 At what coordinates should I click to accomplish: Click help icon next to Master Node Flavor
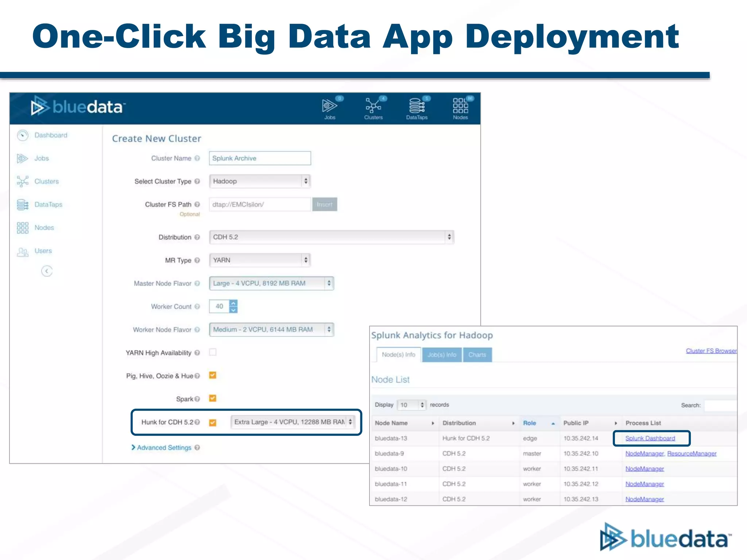point(197,283)
